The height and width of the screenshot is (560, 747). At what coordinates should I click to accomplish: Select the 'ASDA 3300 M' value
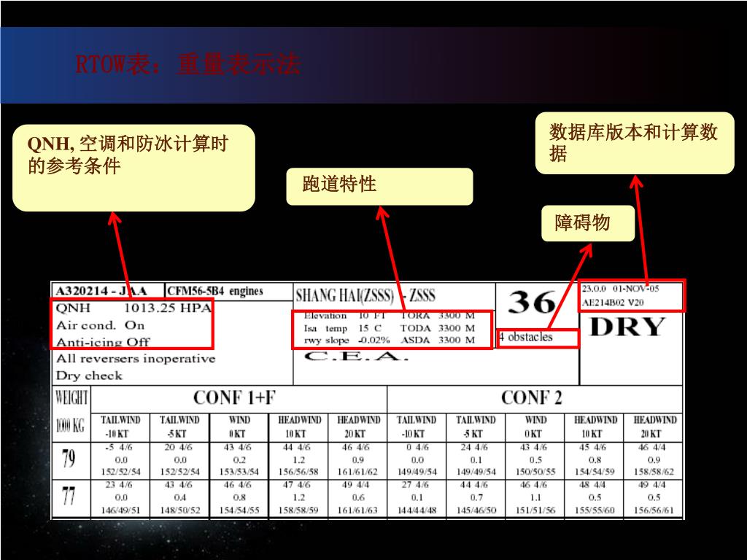[x=438, y=340]
